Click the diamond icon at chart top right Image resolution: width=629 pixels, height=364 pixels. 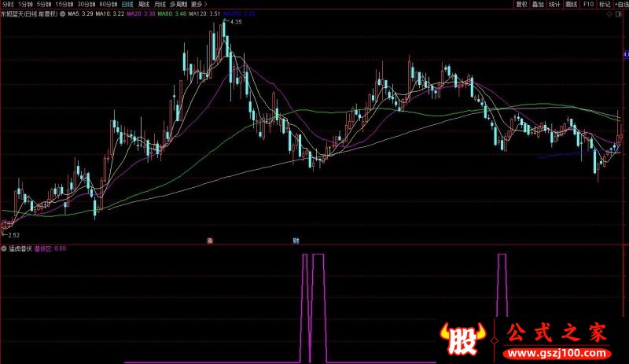click(609, 14)
